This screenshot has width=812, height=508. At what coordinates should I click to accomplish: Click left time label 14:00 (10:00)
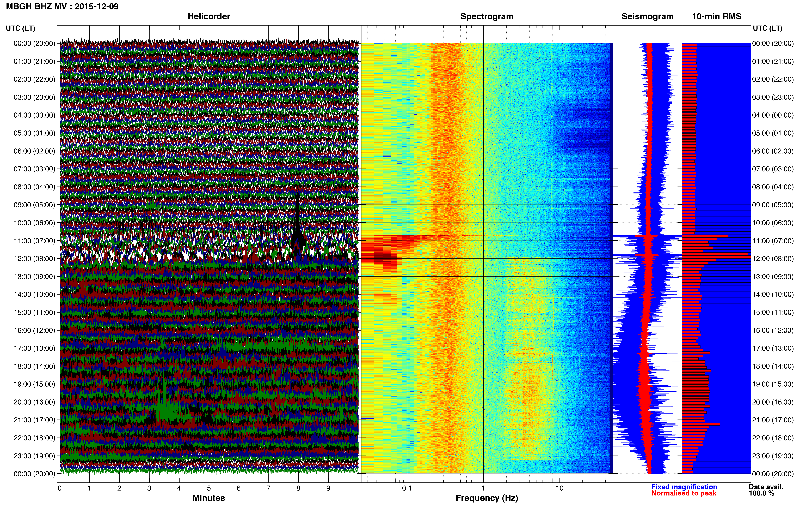pyautogui.click(x=34, y=295)
